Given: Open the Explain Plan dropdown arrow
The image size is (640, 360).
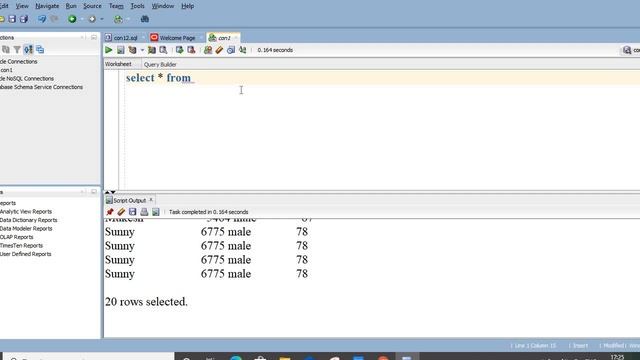Looking at the screenshot, I should coord(142,50).
